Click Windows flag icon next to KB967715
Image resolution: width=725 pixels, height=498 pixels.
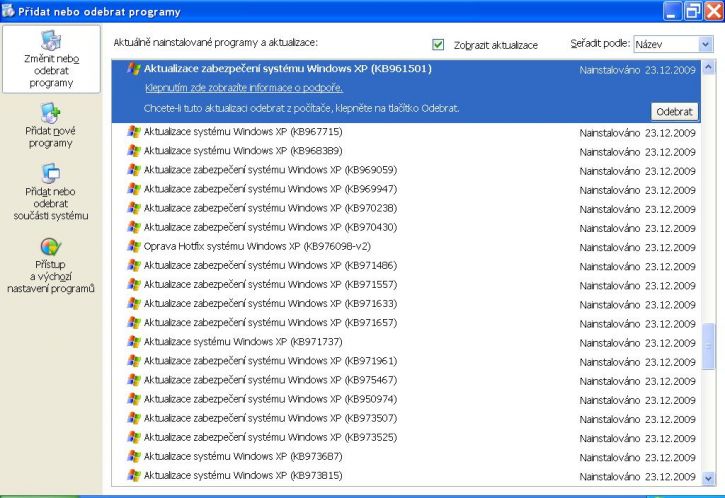134,132
